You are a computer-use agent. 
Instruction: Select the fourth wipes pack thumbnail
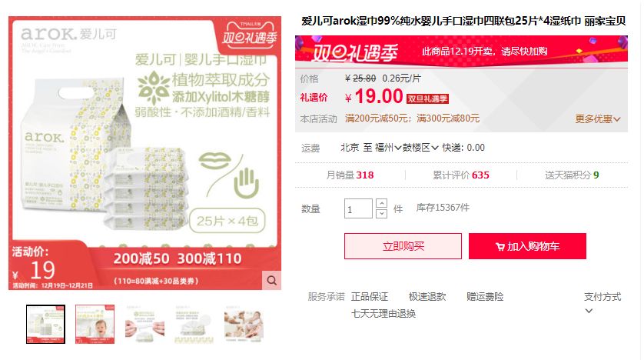194,324
